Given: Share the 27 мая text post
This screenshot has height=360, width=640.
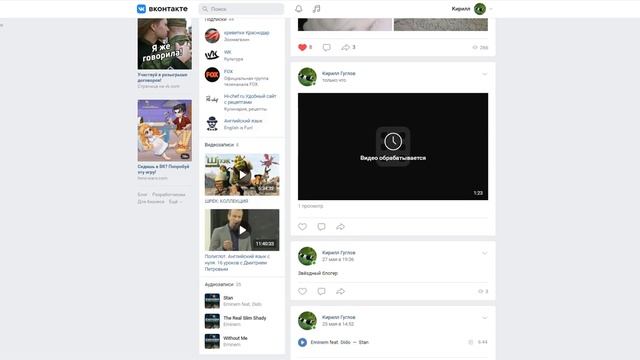Looking at the screenshot, I should click(340, 291).
